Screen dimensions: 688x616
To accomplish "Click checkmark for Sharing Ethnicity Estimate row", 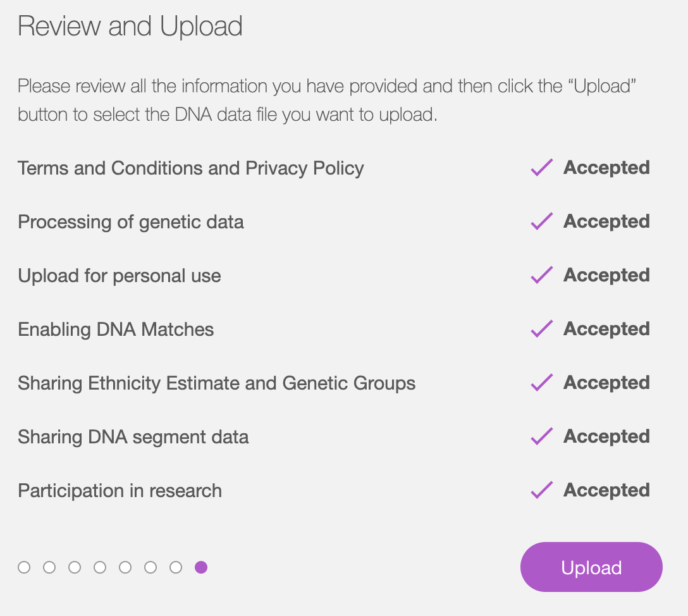I will click(542, 383).
